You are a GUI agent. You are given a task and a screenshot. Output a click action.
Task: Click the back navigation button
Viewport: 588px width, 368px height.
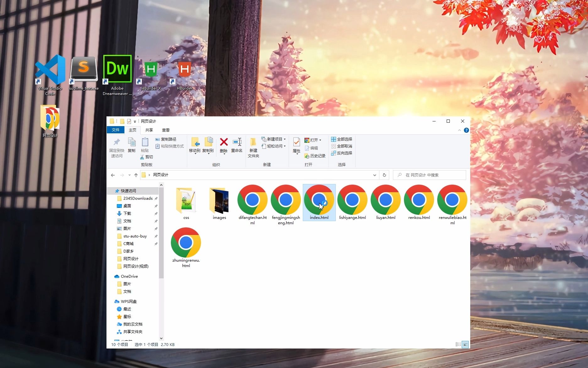[x=113, y=175]
